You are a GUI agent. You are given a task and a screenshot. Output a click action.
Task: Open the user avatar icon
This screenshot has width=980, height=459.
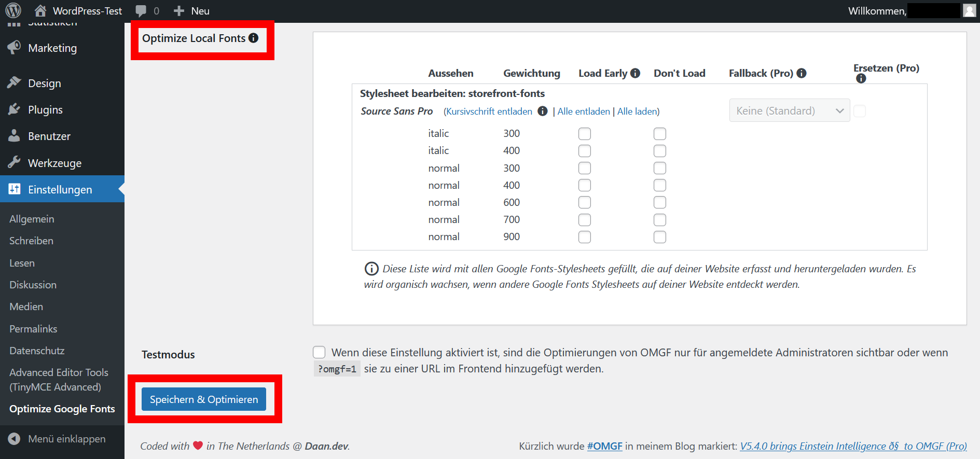point(969,10)
